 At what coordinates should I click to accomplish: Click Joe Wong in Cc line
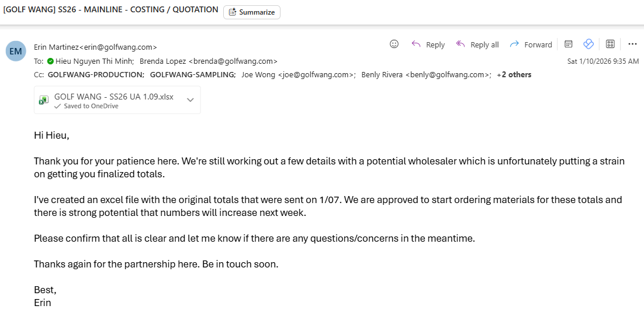(298, 74)
